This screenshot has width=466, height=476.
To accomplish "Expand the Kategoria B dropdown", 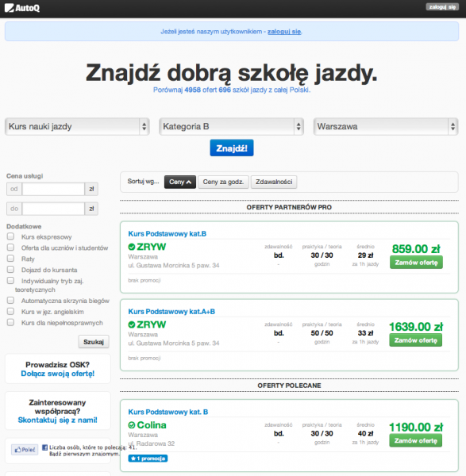I will 232,127.
